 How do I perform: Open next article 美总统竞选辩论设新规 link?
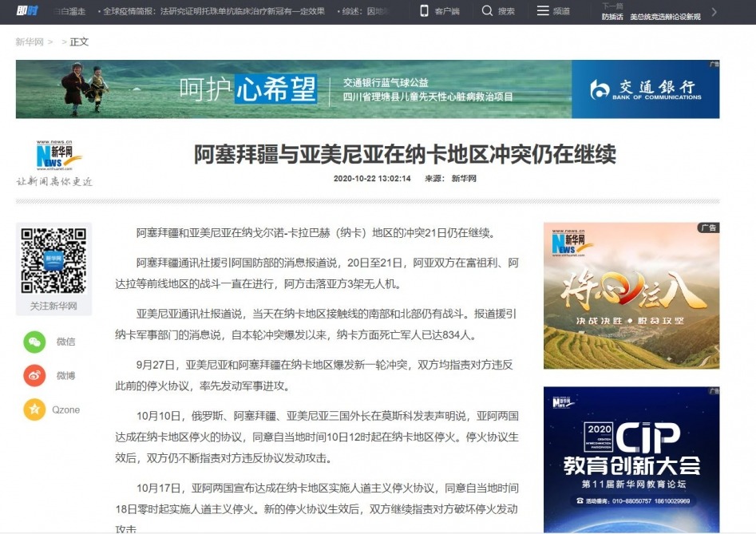tap(665, 17)
